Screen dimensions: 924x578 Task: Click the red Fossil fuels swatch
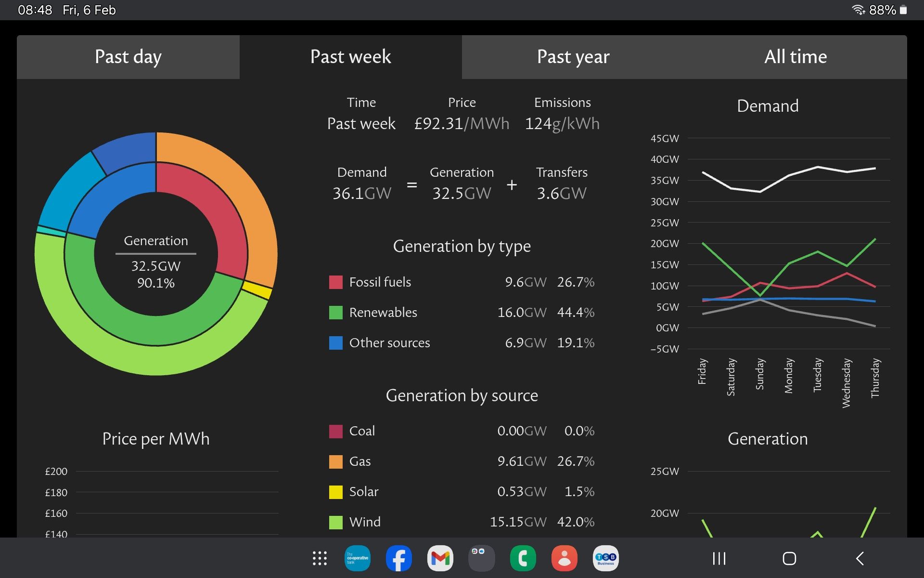(335, 282)
